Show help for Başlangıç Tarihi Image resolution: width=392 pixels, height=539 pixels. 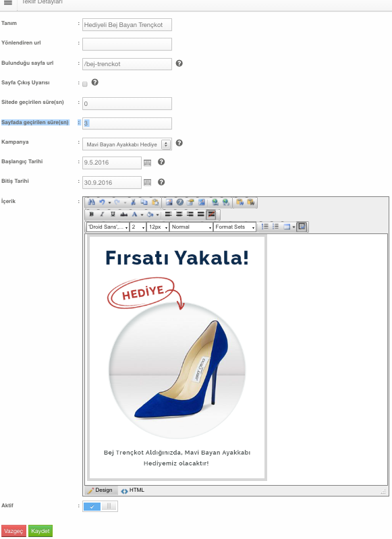161,162
